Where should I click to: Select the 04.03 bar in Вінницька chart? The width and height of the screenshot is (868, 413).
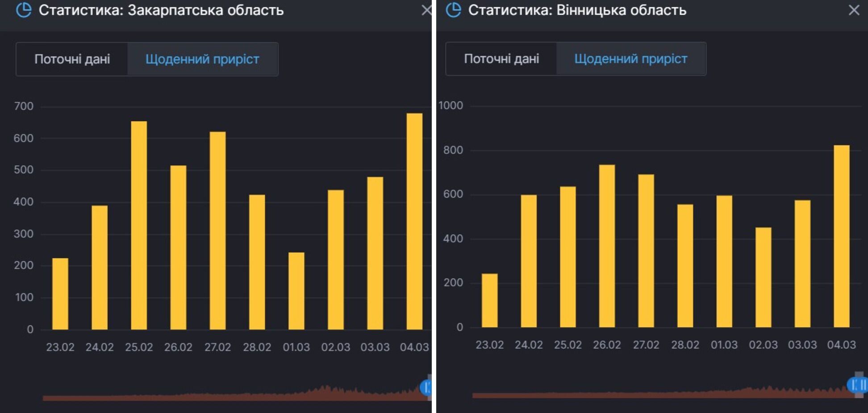click(x=841, y=236)
